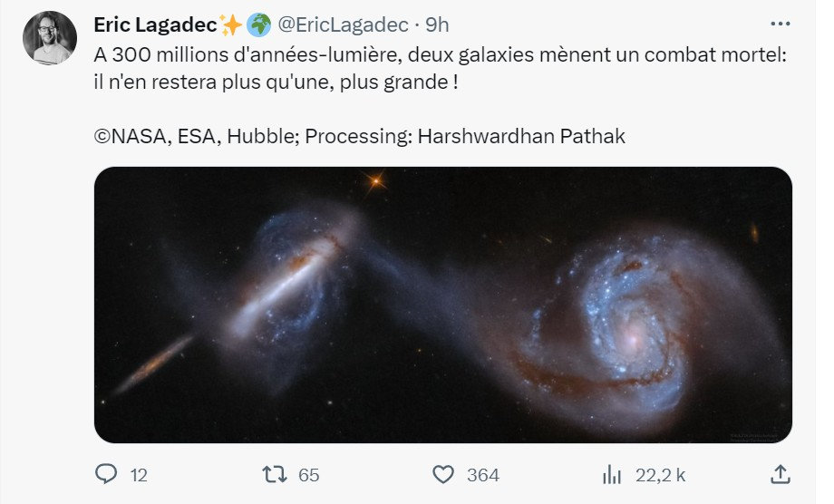Click the NASA, ESA, Hubble credit line

[359, 137]
